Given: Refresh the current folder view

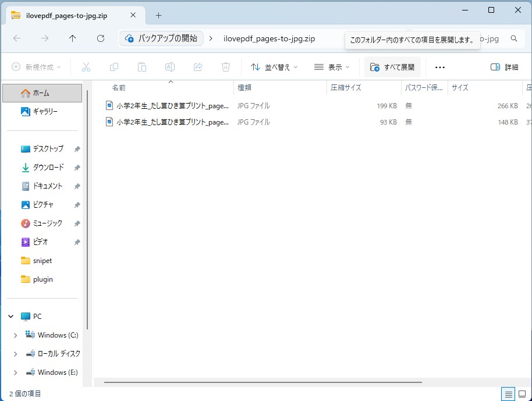Looking at the screenshot, I should (x=101, y=38).
